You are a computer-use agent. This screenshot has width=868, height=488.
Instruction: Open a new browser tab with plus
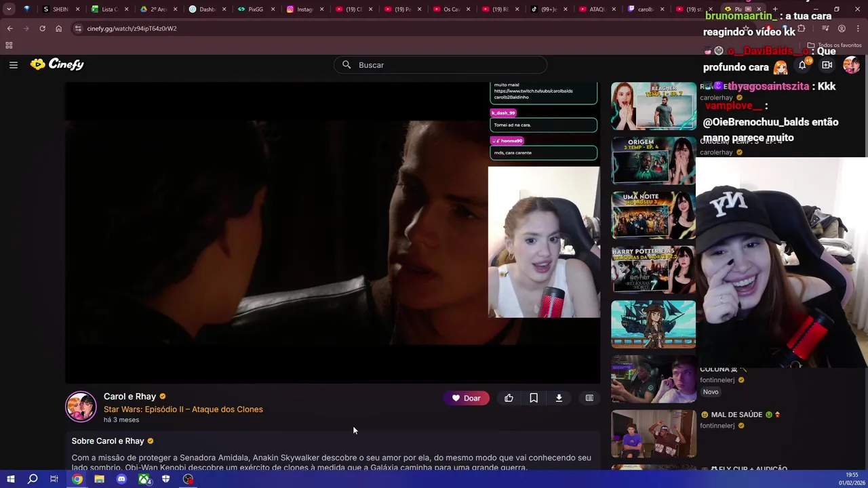tap(774, 9)
